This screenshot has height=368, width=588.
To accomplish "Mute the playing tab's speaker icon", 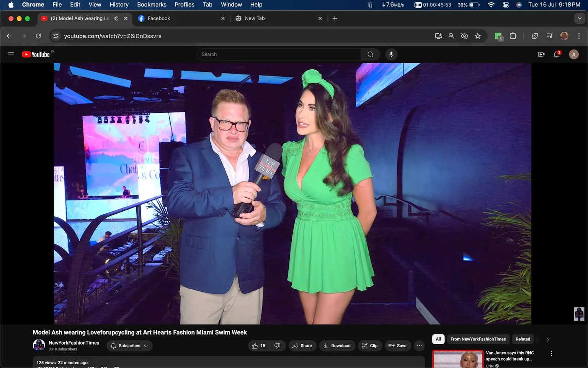I will click(x=116, y=18).
